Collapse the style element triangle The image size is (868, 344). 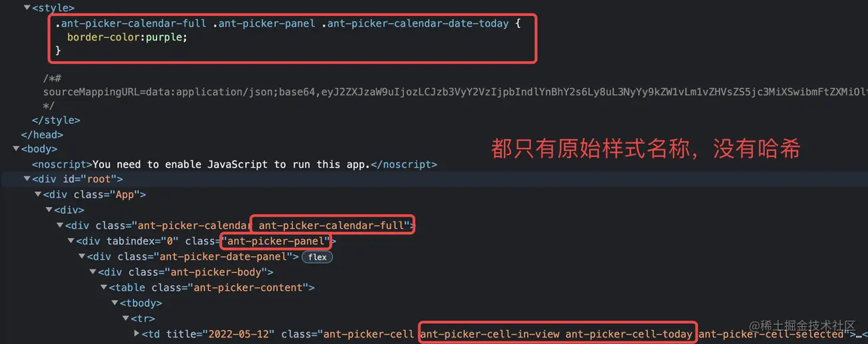point(27,8)
